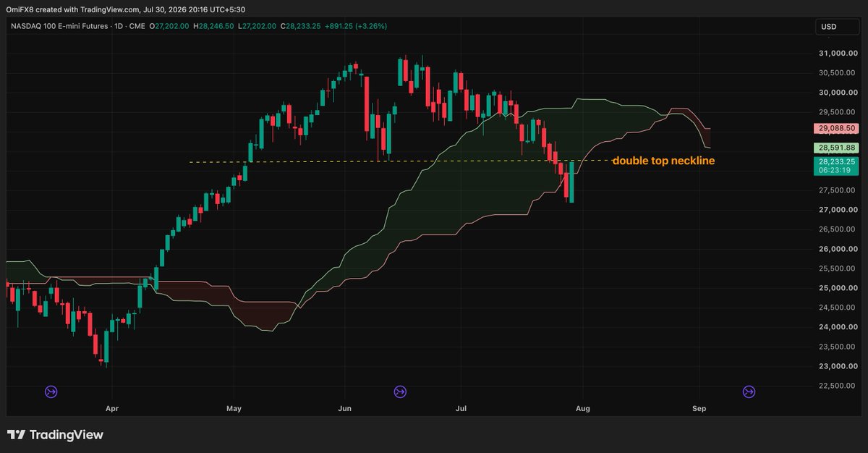Click the TradingView logo
The image size is (868, 453).
[x=56, y=434]
